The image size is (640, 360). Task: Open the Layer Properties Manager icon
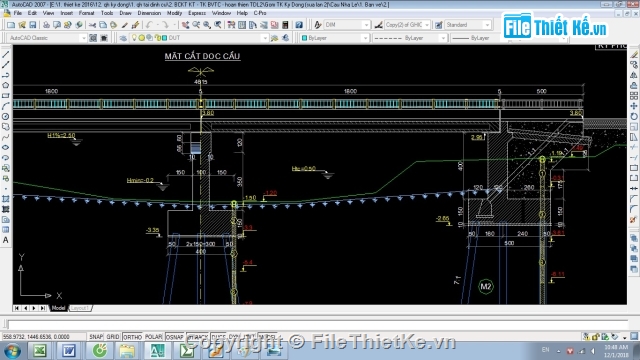[123, 38]
